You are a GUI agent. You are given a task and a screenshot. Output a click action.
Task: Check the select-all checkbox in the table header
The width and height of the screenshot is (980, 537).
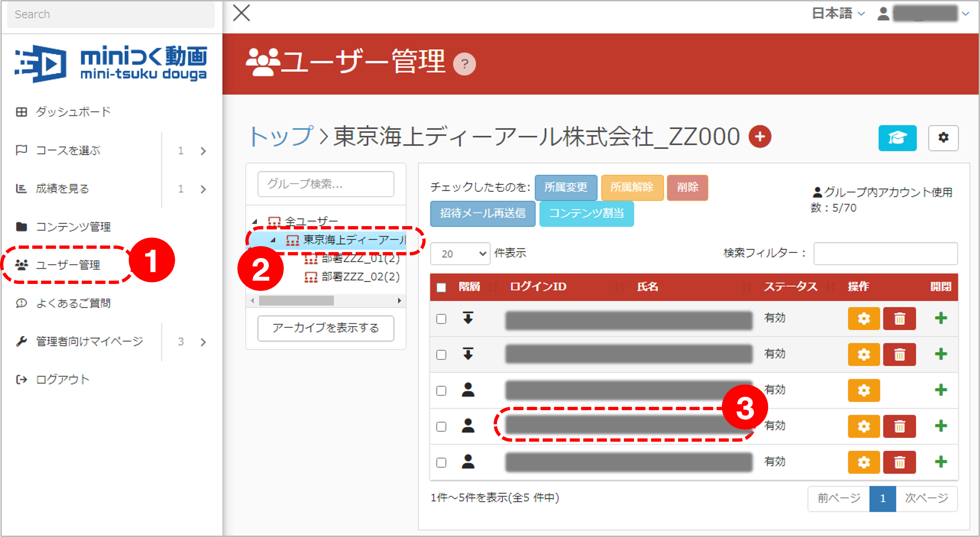[x=441, y=288]
